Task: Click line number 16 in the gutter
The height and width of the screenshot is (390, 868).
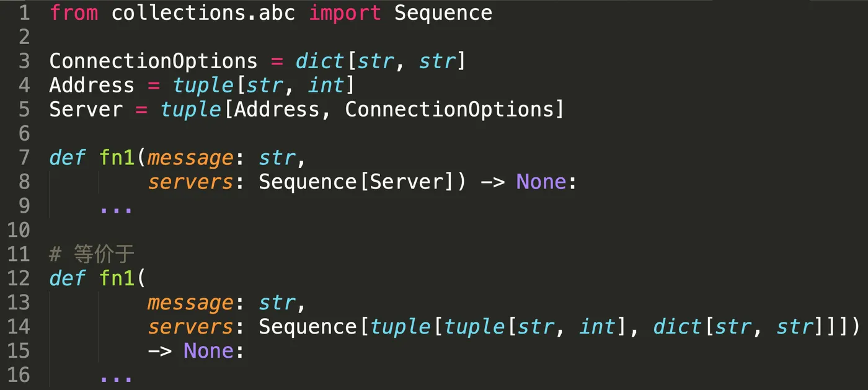Action: [19, 376]
